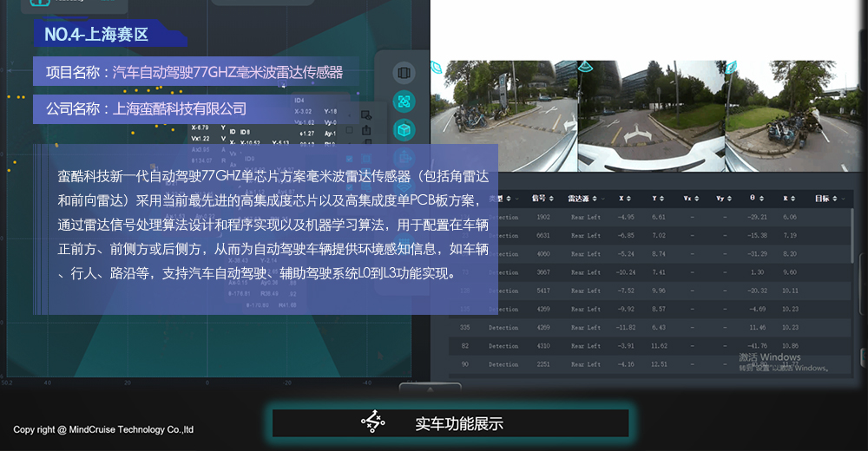Open the 雷达源 filter dropdown chevron
The width and height of the screenshot is (868, 451).
tap(603, 198)
